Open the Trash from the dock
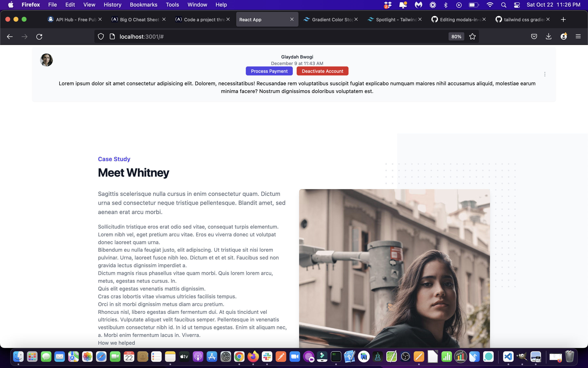Image resolution: width=588 pixels, height=368 pixels. click(570, 356)
